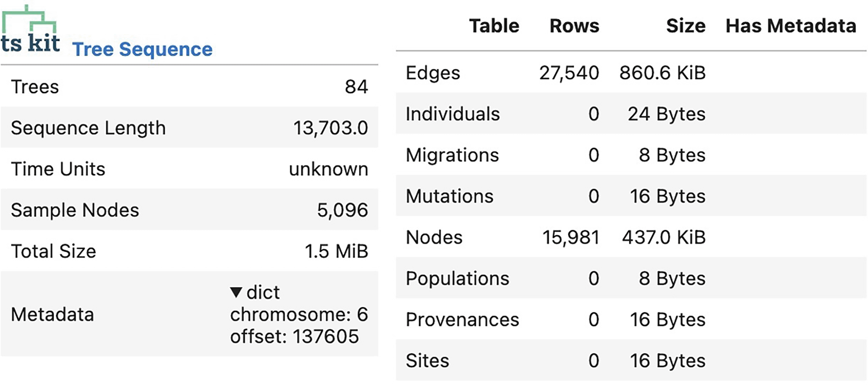Screen dimensions: 868x385
Task: Collapse the dict metadata disclosure triangle
Action: click(x=236, y=292)
